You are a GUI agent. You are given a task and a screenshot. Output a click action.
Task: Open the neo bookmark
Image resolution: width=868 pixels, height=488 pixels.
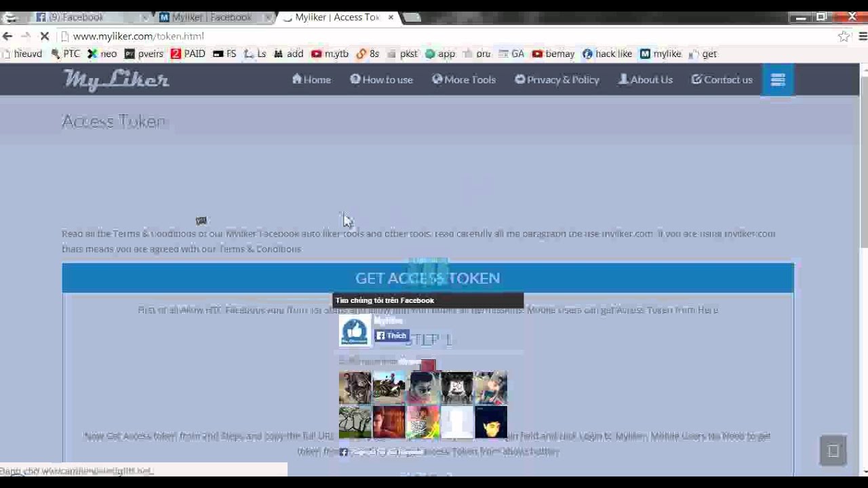pyautogui.click(x=102, y=54)
